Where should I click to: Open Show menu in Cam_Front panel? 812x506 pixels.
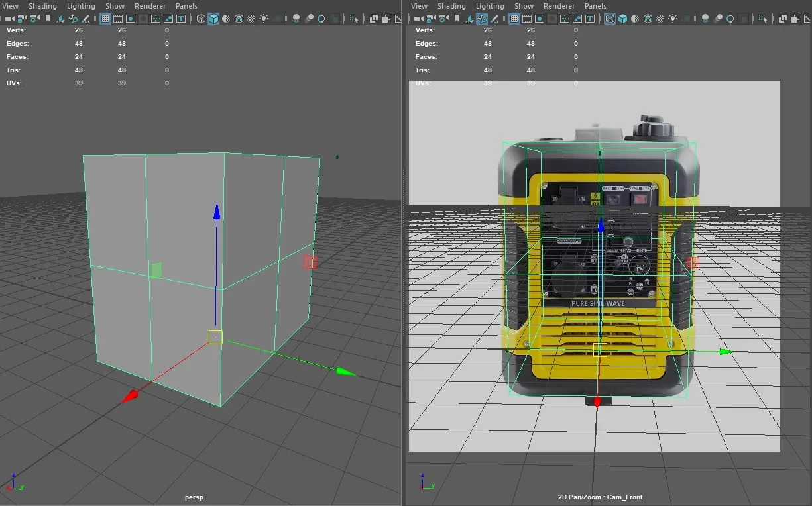(x=524, y=6)
